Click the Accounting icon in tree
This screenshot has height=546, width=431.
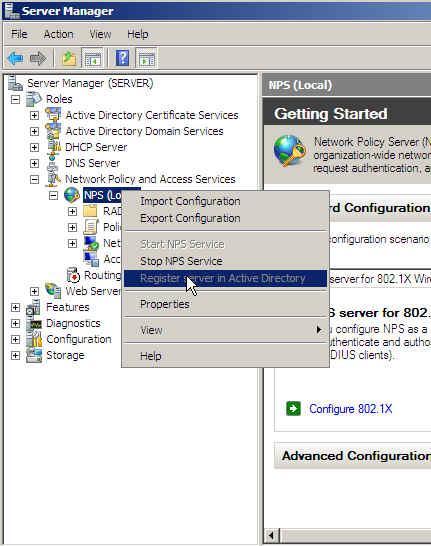(91, 259)
